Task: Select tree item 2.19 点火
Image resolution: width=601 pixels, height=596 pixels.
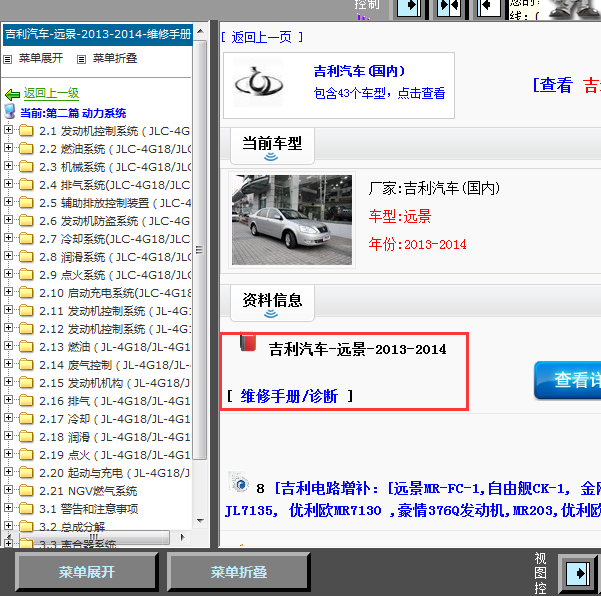Action: tap(115, 455)
